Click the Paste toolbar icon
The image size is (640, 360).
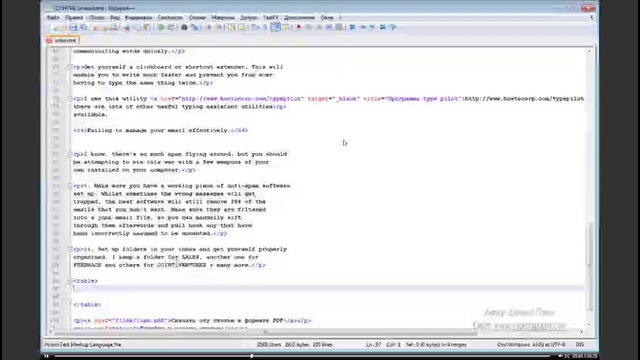tap(147, 27)
